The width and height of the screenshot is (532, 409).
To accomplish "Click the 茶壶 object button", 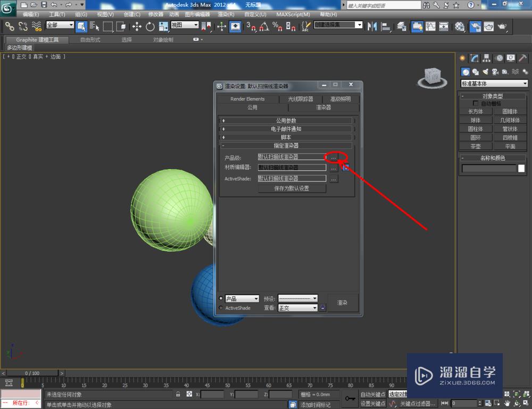I will click(475, 146).
